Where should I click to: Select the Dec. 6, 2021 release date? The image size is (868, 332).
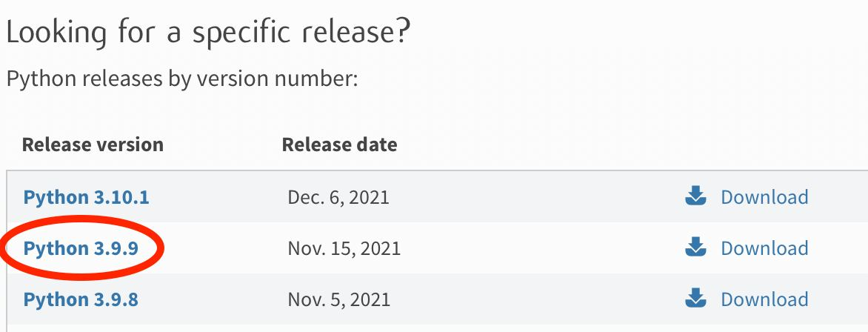point(338,197)
